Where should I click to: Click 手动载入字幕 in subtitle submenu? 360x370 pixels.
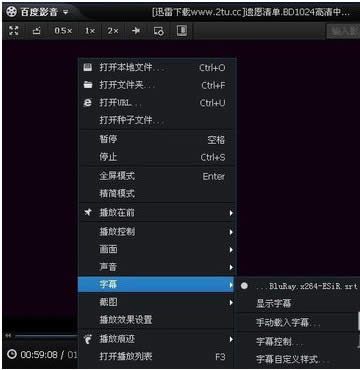point(288,322)
